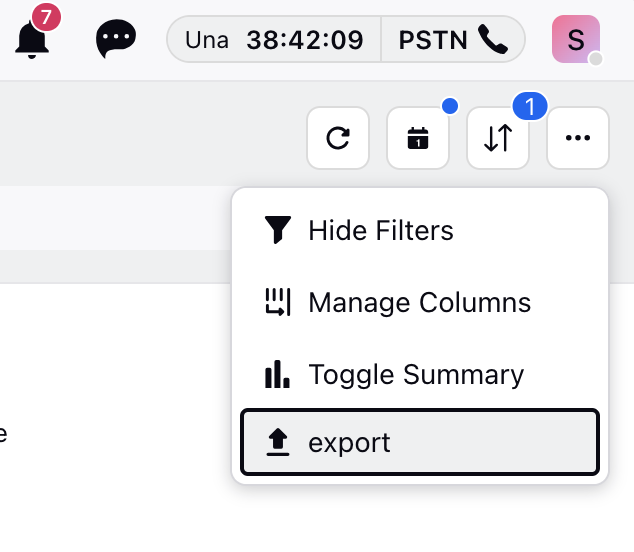The height and width of the screenshot is (552, 634).
Task: Click the PSTN phone handset icon
Action: point(492,39)
